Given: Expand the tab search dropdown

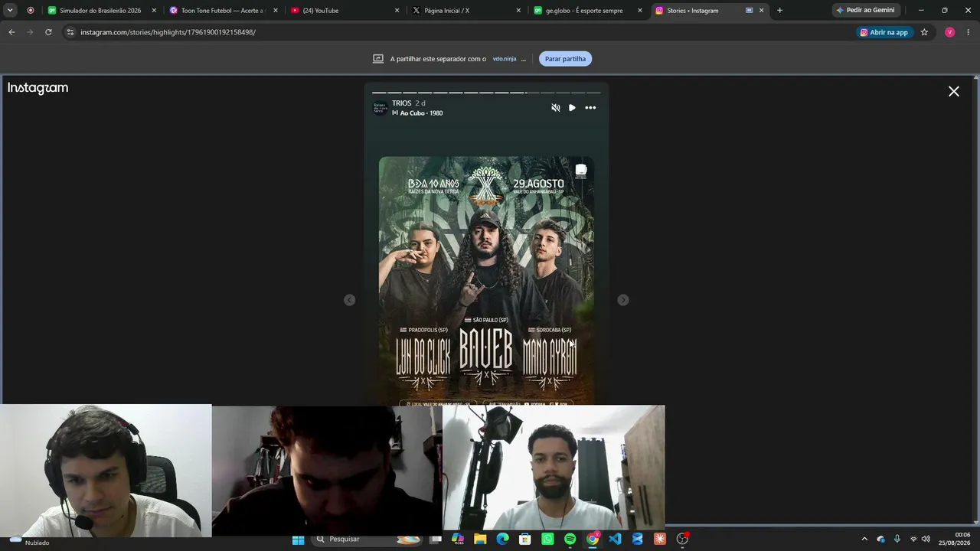Looking at the screenshot, I should [x=10, y=11].
